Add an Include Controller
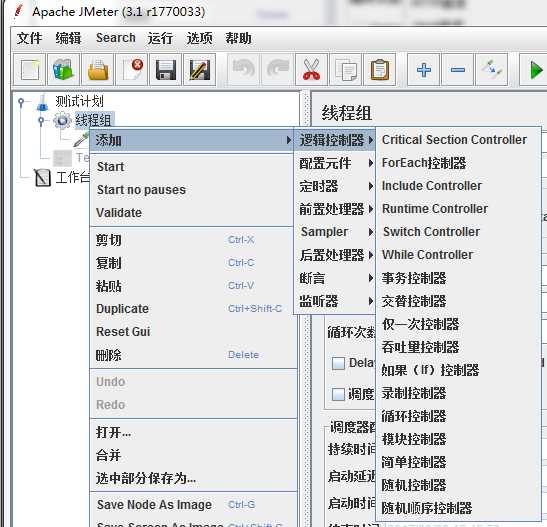The width and height of the screenshot is (547, 527). point(458,186)
